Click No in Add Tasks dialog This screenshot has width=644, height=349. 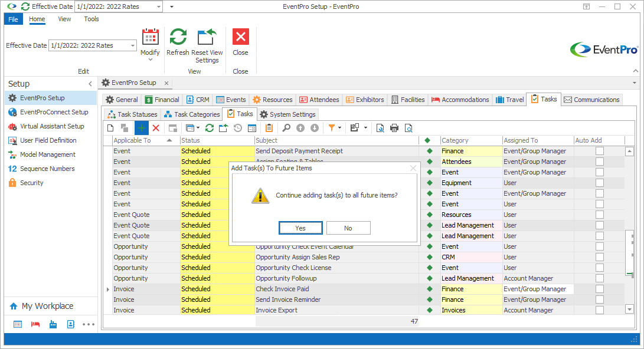(348, 228)
